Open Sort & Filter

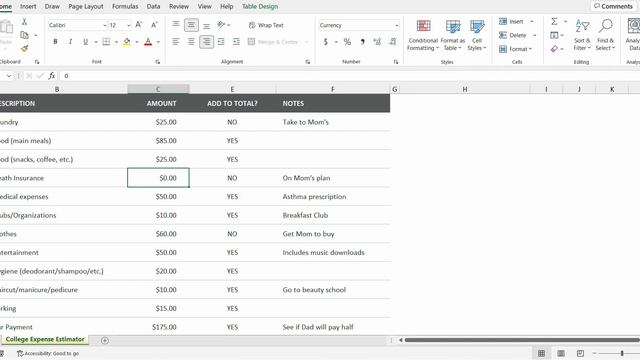[582, 35]
